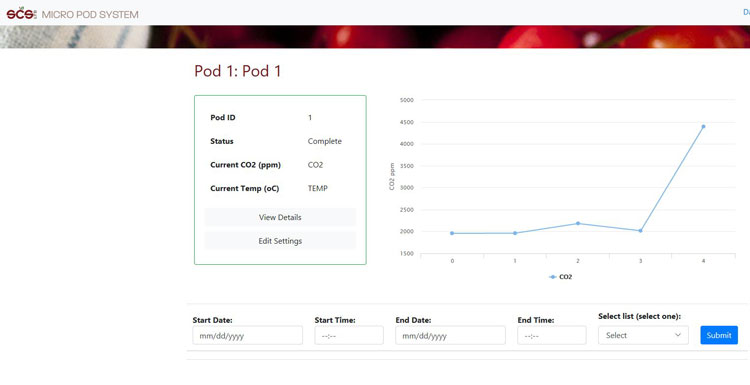Click the dropdown chevron arrow
Image resolution: width=750 pixels, height=385 pixels.
[x=678, y=335]
